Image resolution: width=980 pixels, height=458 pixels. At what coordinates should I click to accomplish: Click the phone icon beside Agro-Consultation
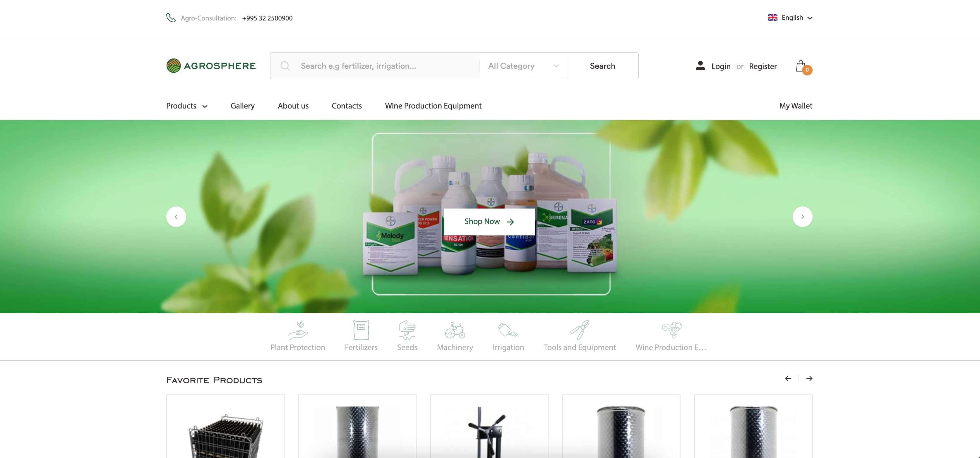(x=171, y=18)
